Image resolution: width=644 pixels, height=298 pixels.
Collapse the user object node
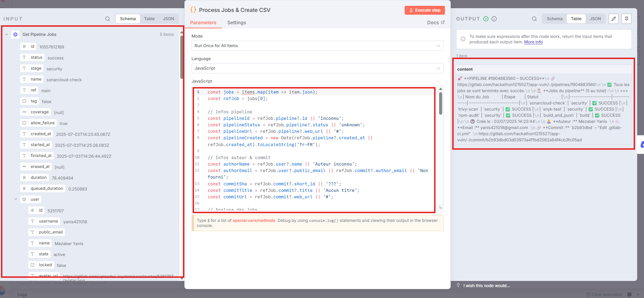[x=16, y=199]
